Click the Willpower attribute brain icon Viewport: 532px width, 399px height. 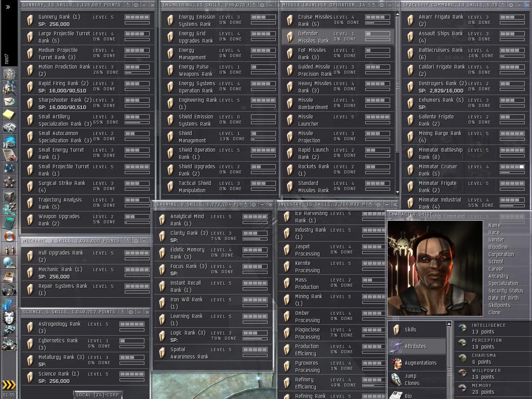click(462, 373)
